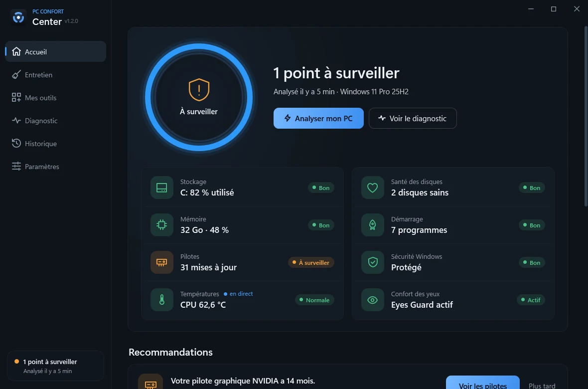Click the Démarrage rocket icon
588x389 pixels.
pyautogui.click(x=372, y=225)
